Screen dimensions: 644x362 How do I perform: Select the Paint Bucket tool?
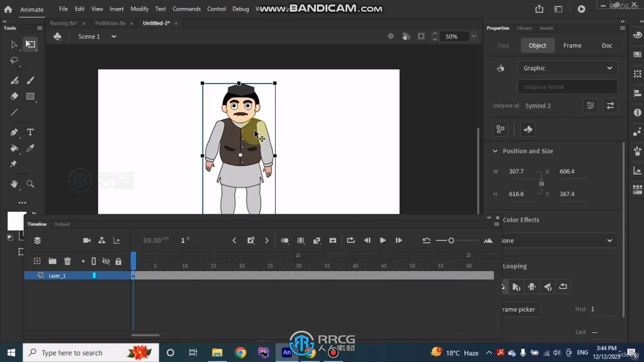14,147
